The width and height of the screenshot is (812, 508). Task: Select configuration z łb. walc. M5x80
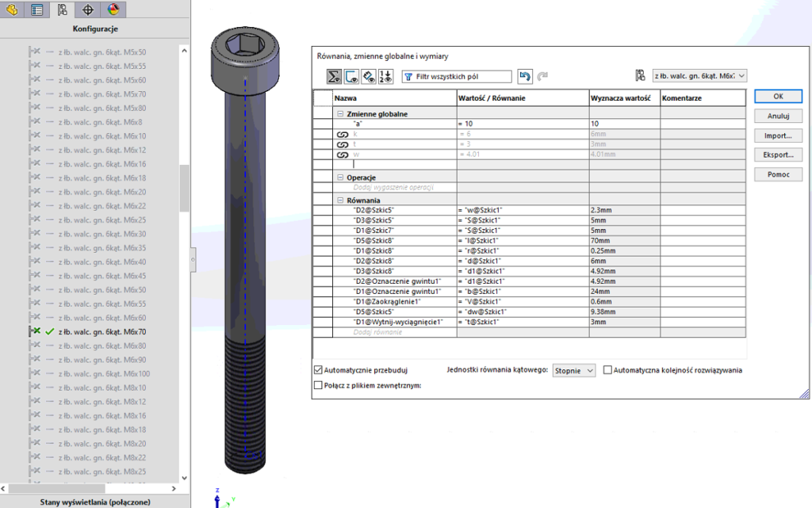click(102, 108)
